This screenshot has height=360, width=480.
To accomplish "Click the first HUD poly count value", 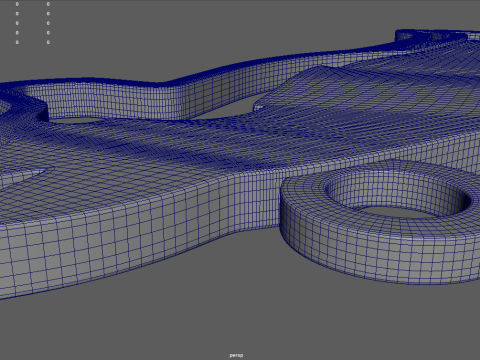I will (17, 4).
